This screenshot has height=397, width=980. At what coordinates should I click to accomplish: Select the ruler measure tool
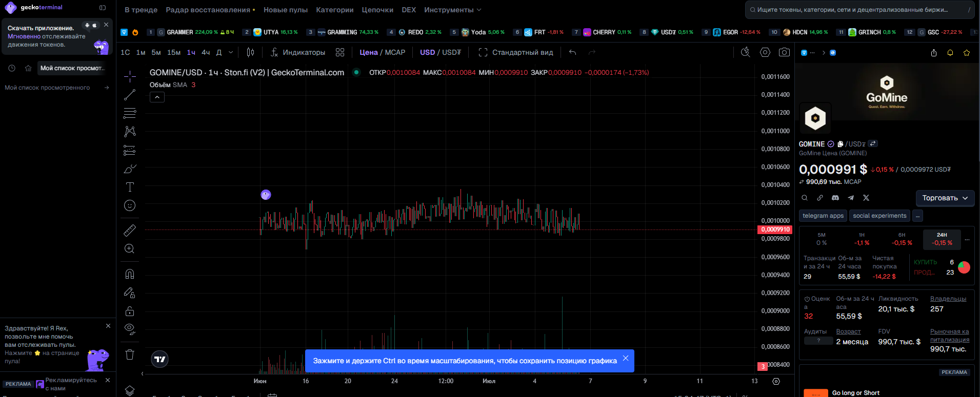[130, 230]
